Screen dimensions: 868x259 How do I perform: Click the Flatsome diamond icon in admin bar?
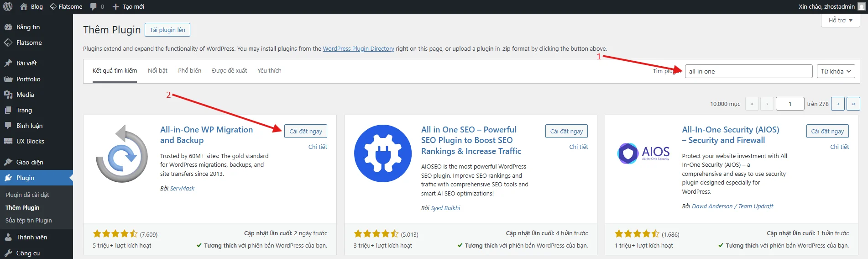point(53,6)
